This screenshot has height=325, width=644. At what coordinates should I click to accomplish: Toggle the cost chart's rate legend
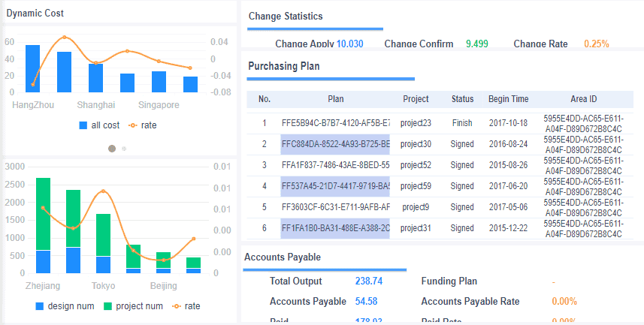point(142,125)
